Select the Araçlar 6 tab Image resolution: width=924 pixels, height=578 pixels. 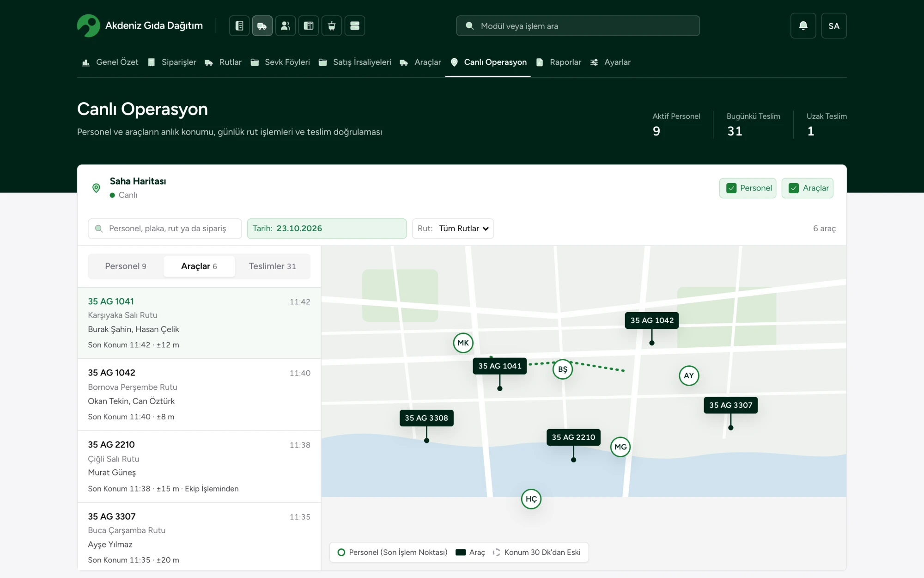[199, 266]
